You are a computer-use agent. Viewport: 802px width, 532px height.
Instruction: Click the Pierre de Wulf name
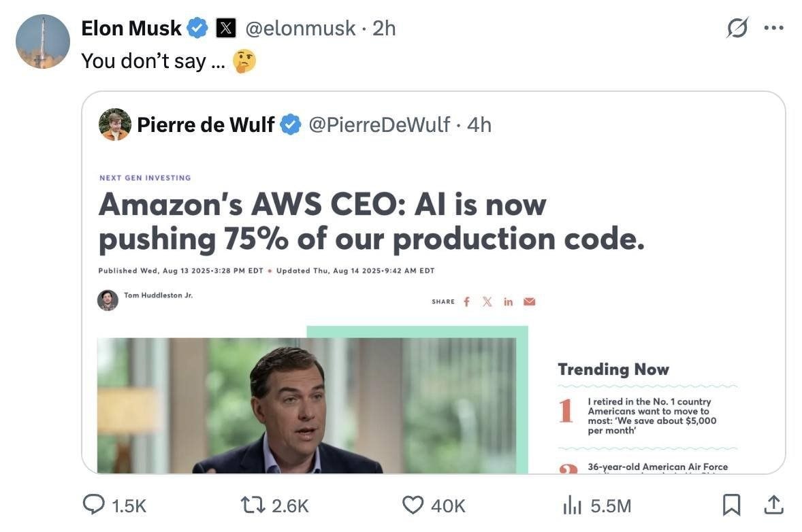click(x=206, y=124)
